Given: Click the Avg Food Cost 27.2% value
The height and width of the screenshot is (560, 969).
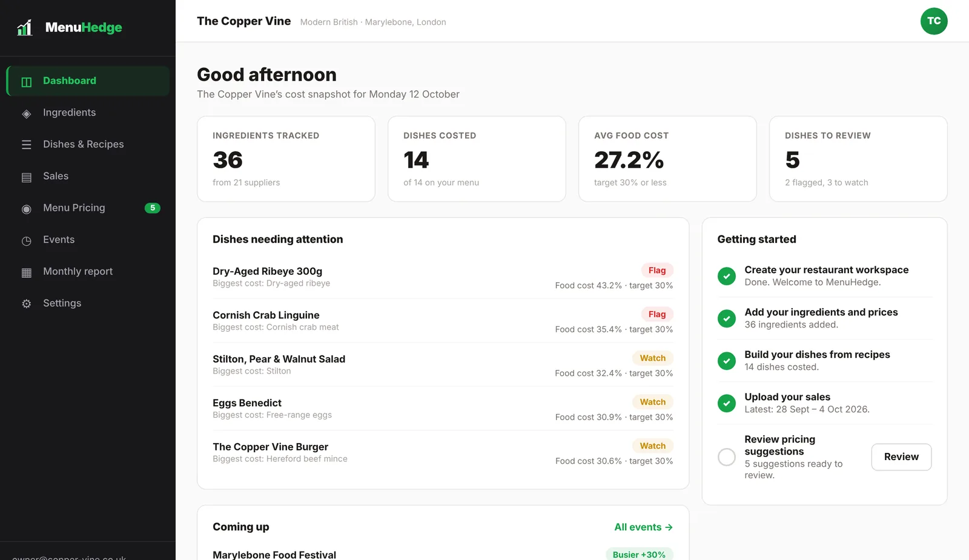Looking at the screenshot, I should (629, 160).
